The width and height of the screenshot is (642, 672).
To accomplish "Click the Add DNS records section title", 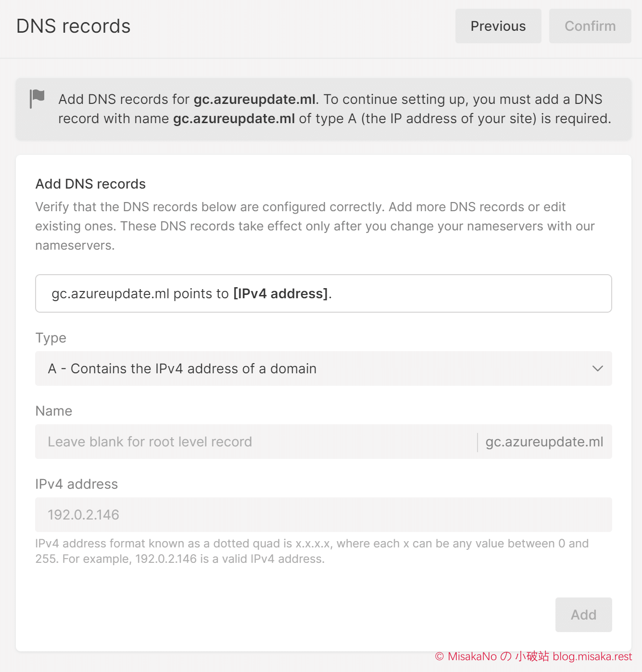I will [90, 184].
